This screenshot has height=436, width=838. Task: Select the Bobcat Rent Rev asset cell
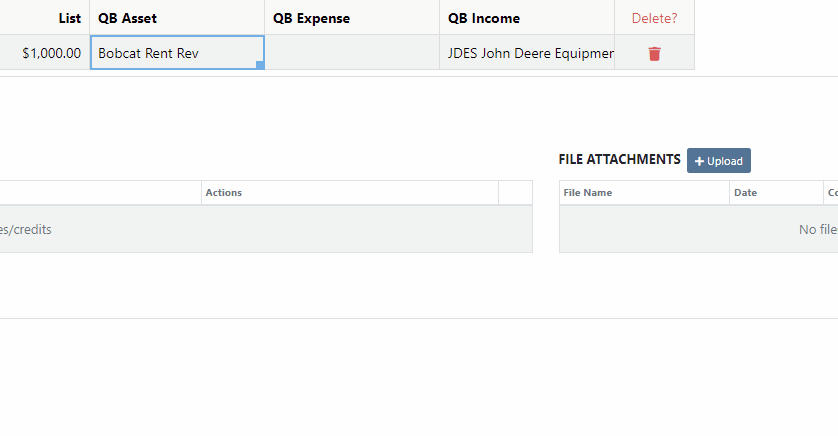pos(177,53)
